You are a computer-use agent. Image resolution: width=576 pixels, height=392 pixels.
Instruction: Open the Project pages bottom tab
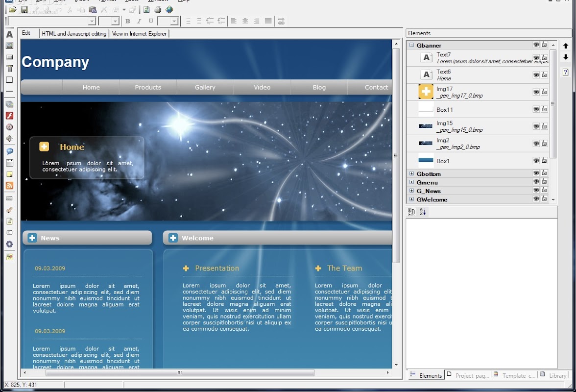(x=469, y=375)
